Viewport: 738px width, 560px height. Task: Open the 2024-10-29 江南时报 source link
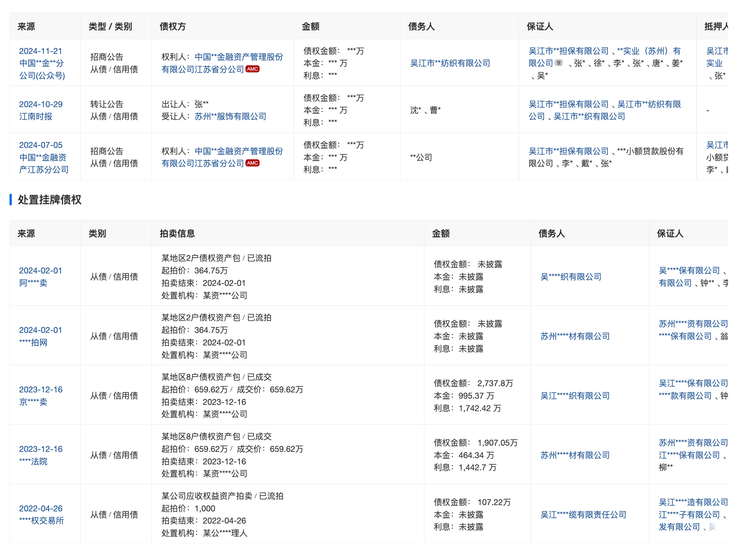41,110
